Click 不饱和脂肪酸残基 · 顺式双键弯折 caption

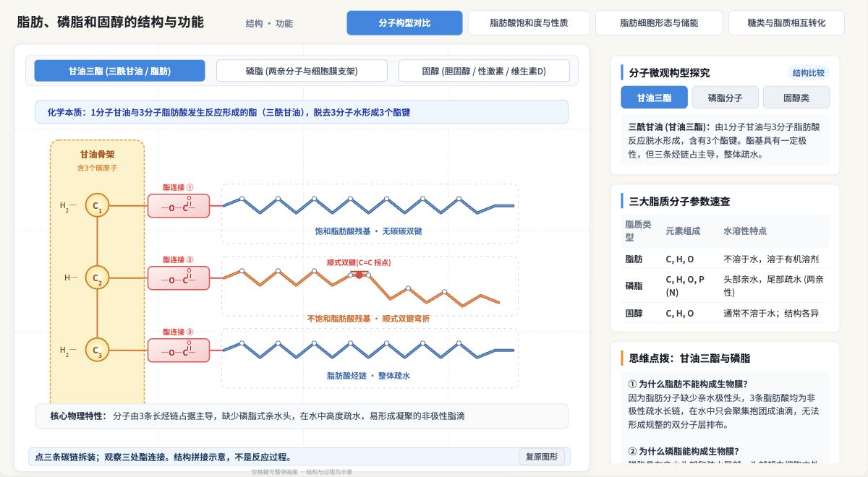point(368,318)
